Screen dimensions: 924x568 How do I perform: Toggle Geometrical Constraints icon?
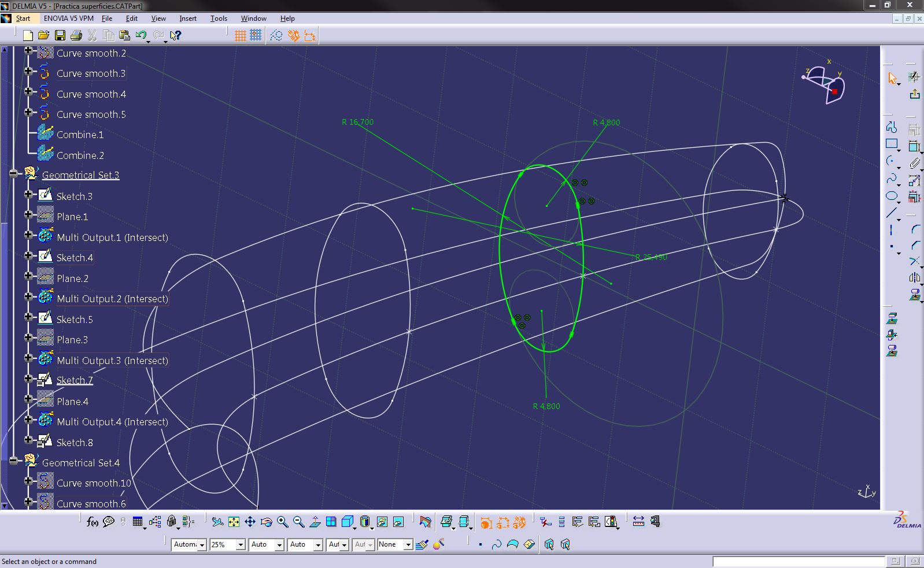pyautogui.click(x=294, y=35)
